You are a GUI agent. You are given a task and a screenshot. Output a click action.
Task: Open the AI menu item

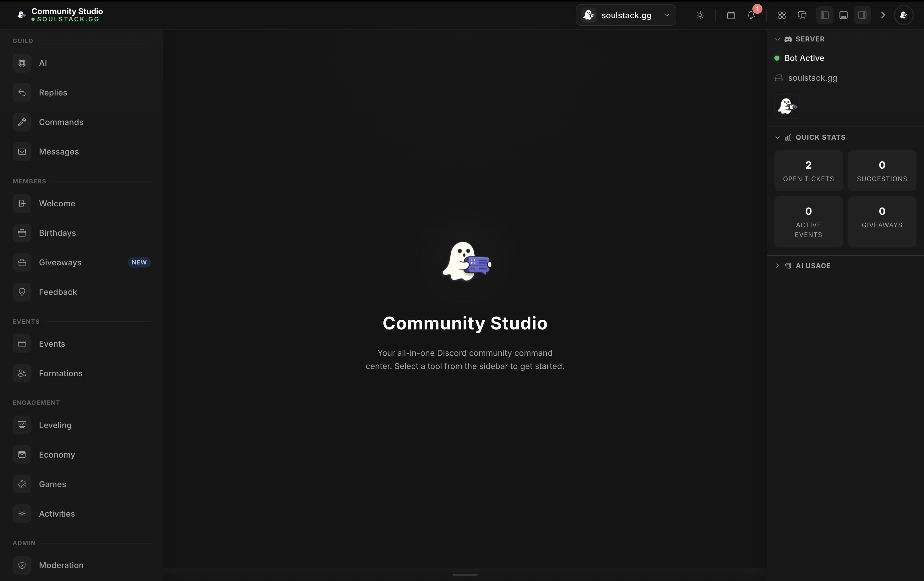pos(81,63)
